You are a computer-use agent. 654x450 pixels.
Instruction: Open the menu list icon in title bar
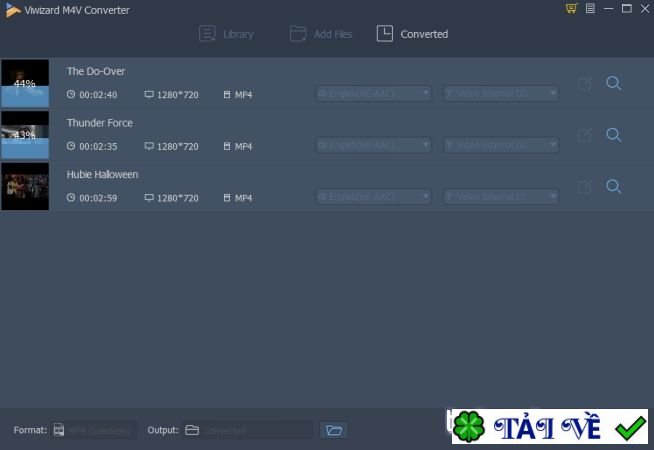coord(590,8)
